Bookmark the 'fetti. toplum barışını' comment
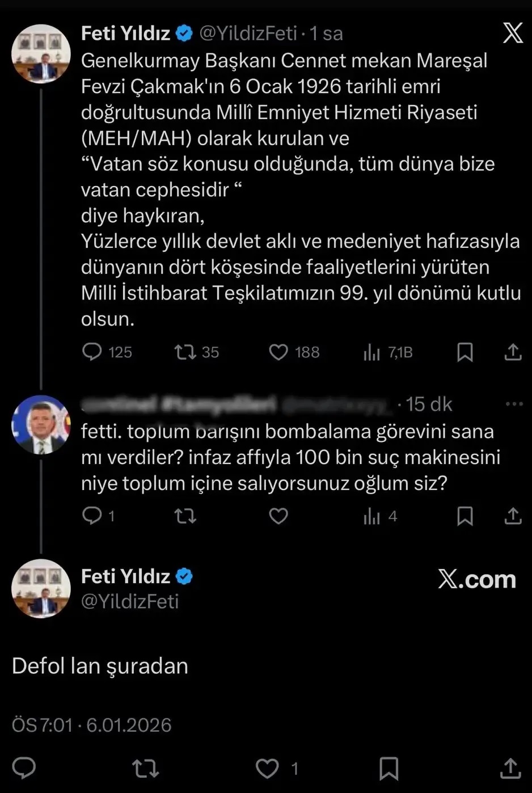 (x=465, y=516)
